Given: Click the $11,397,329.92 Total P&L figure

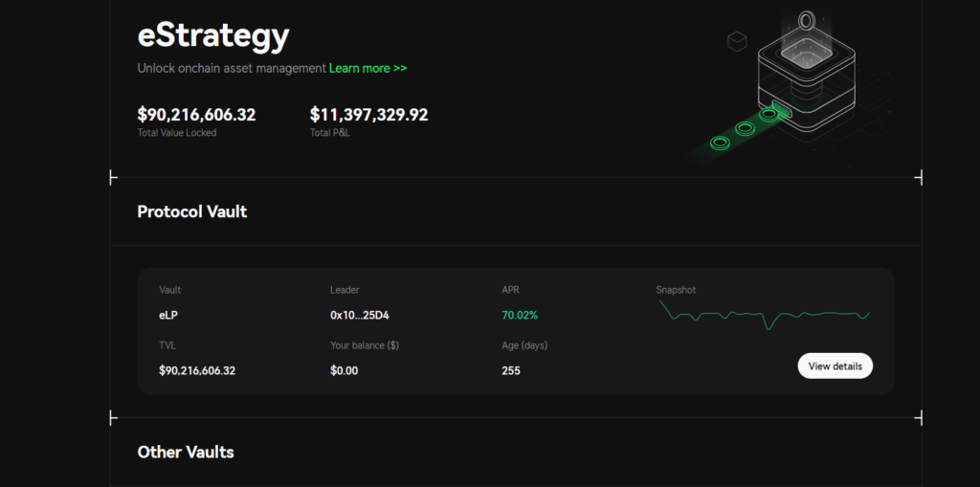Looking at the screenshot, I should pos(368,115).
